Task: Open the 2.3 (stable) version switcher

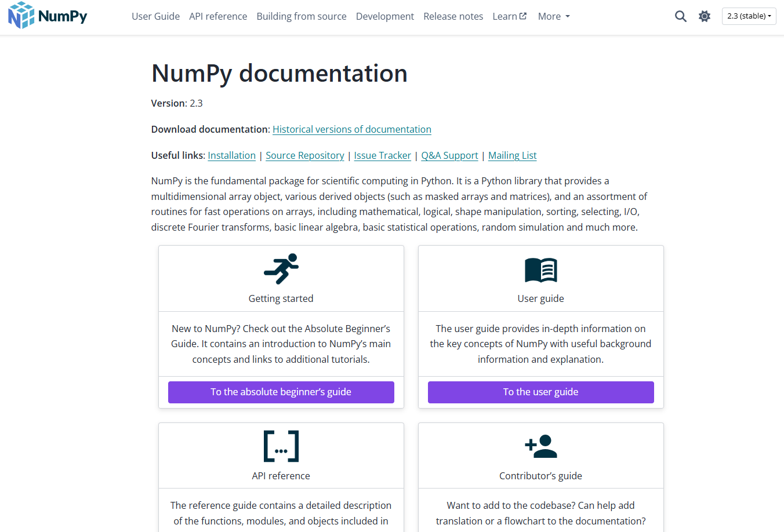Action: coord(749,16)
